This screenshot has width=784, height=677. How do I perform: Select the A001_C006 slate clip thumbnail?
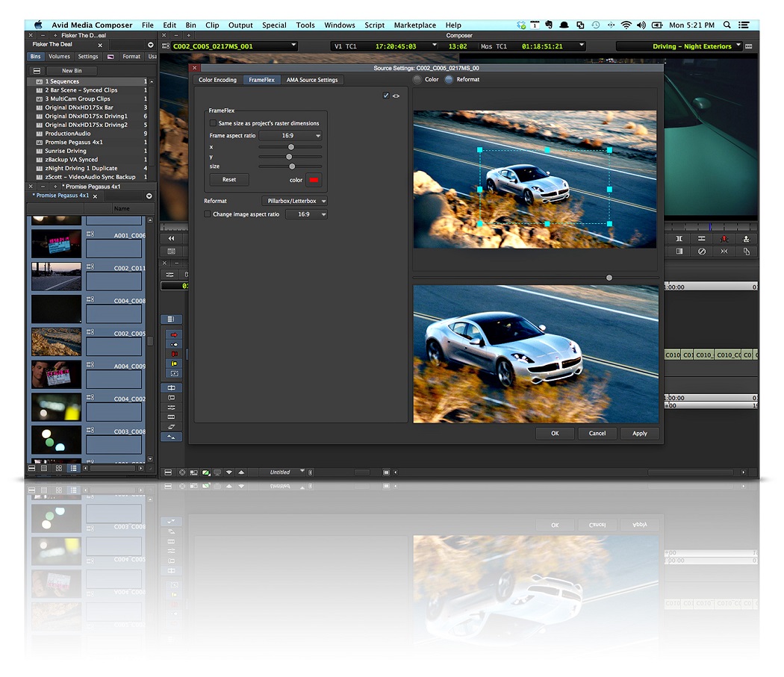coord(56,243)
